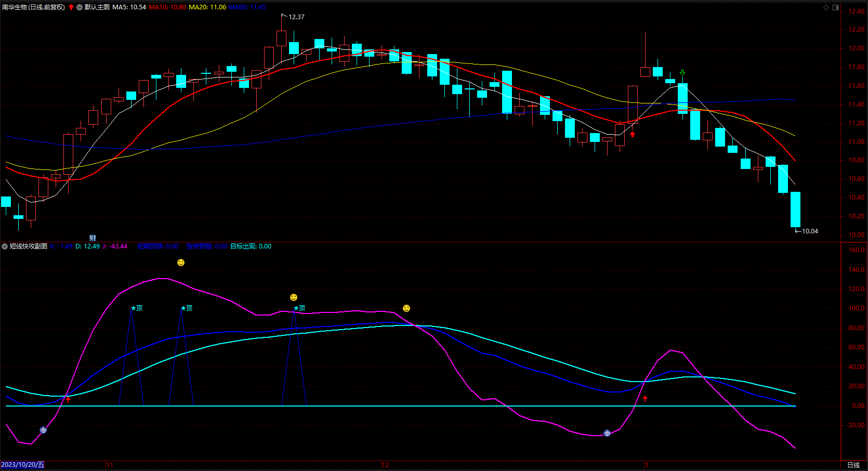Toggle the side panel layout icon
Image resolution: width=868 pixels, height=471 pixels.
[x=836, y=7]
